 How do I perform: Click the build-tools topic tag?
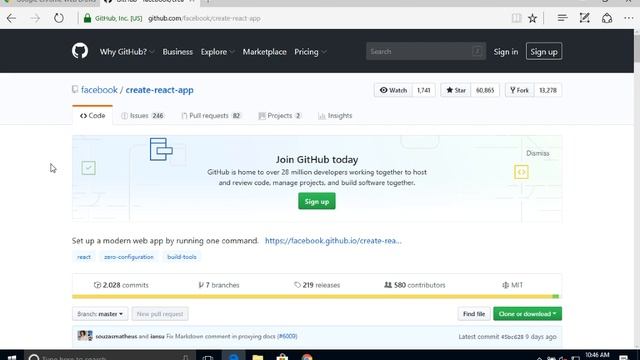(x=182, y=257)
